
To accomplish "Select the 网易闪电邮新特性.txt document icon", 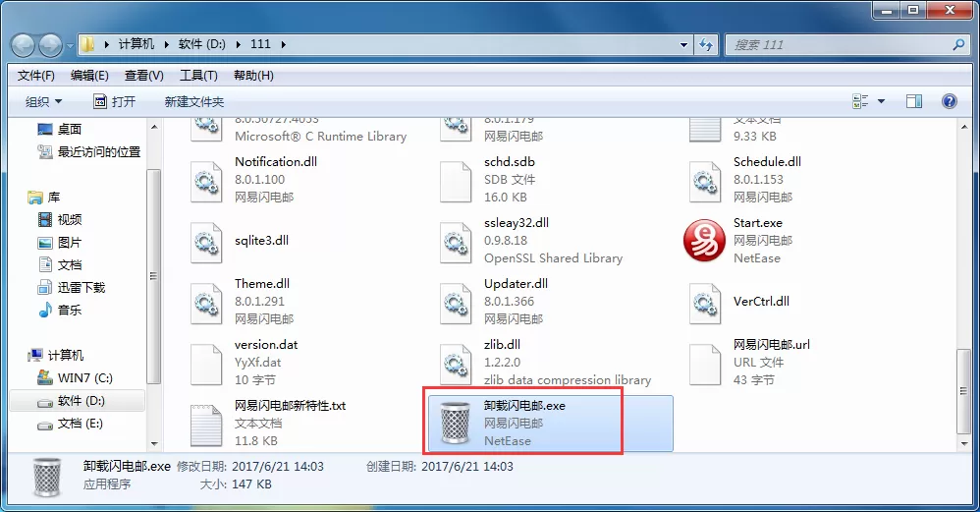I will [206, 426].
